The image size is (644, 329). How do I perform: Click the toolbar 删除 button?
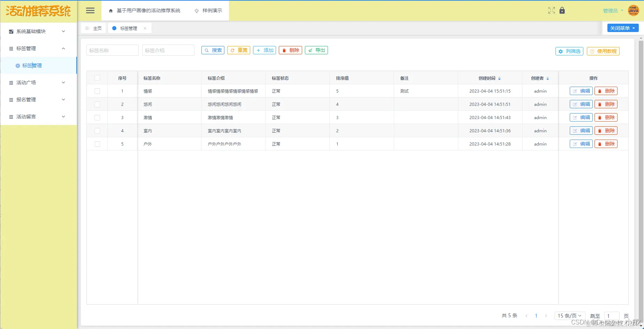[290, 50]
